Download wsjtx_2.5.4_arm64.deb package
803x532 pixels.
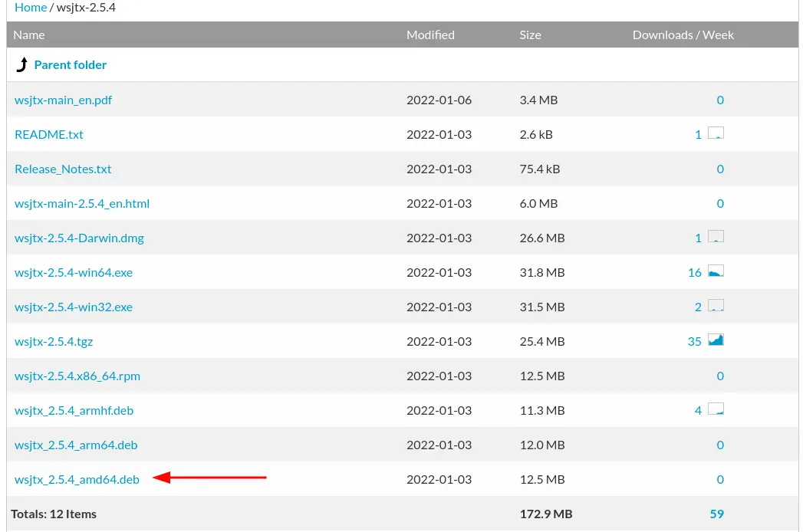tap(76, 445)
